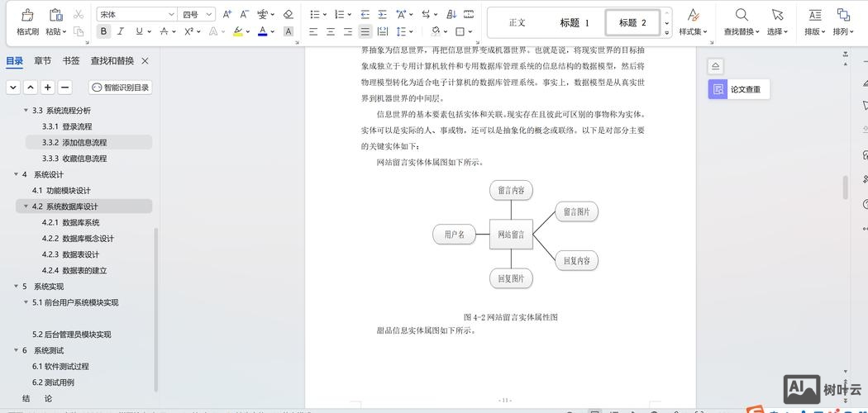Collapse the 3.3 系统流程分析 outline node

26,111
